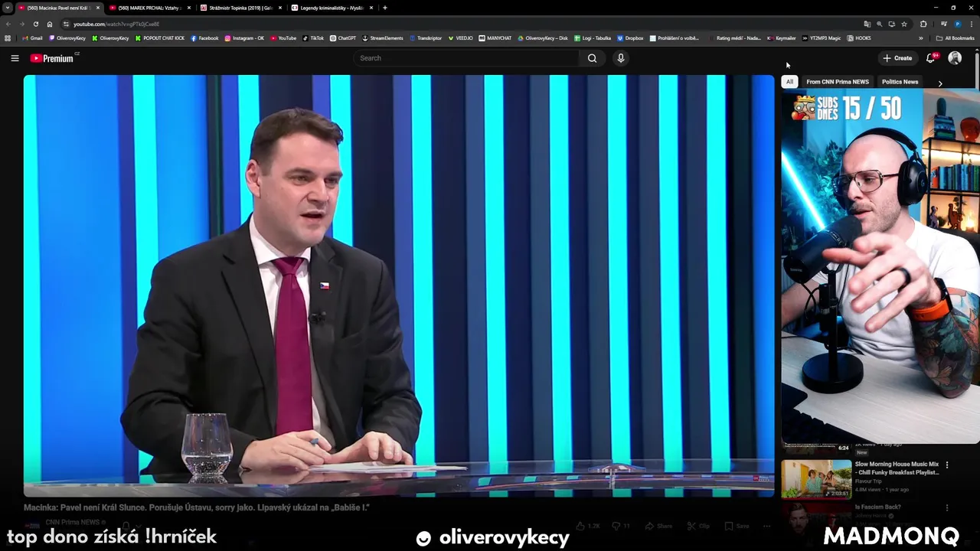Go to YouTube Premium home logo
Viewport: 980px width, 551px height.
(x=52, y=58)
